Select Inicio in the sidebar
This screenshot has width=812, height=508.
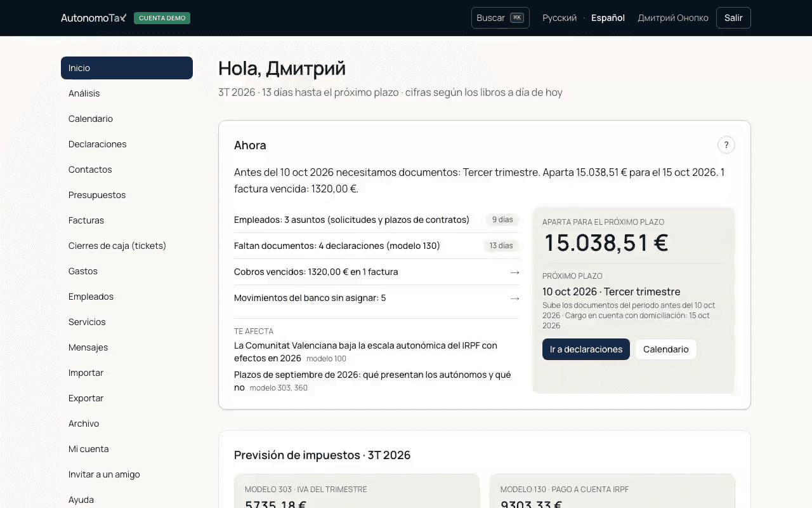(x=127, y=68)
